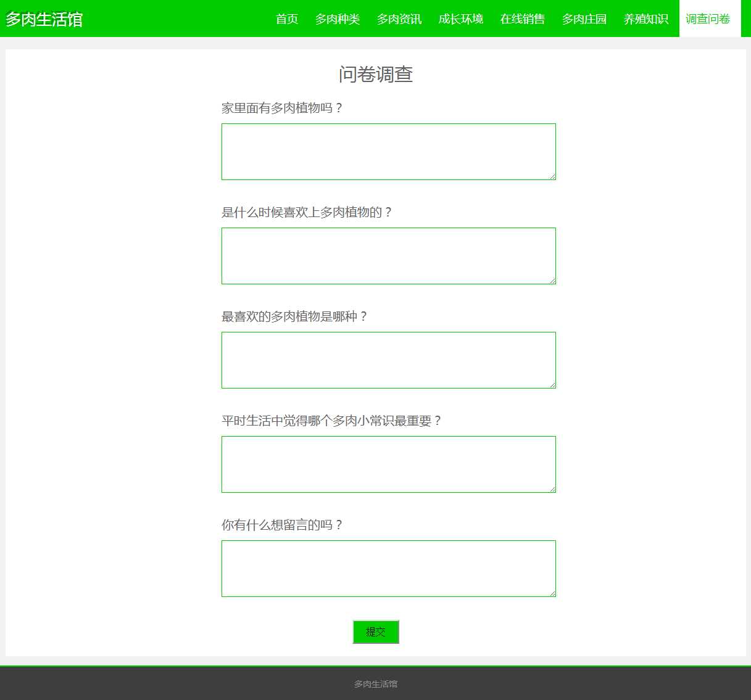Focus the 最喜欢的多肉植物是哪种 answer field

coord(388,360)
